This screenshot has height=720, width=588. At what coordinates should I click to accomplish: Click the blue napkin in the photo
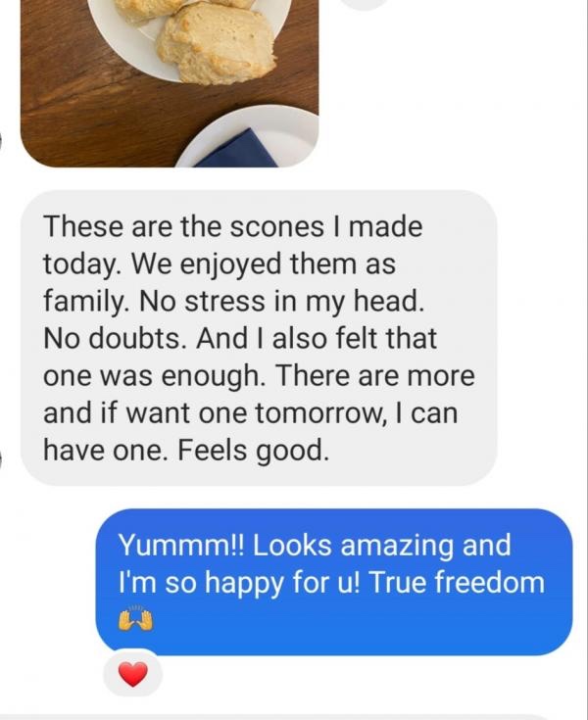click(238, 149)
